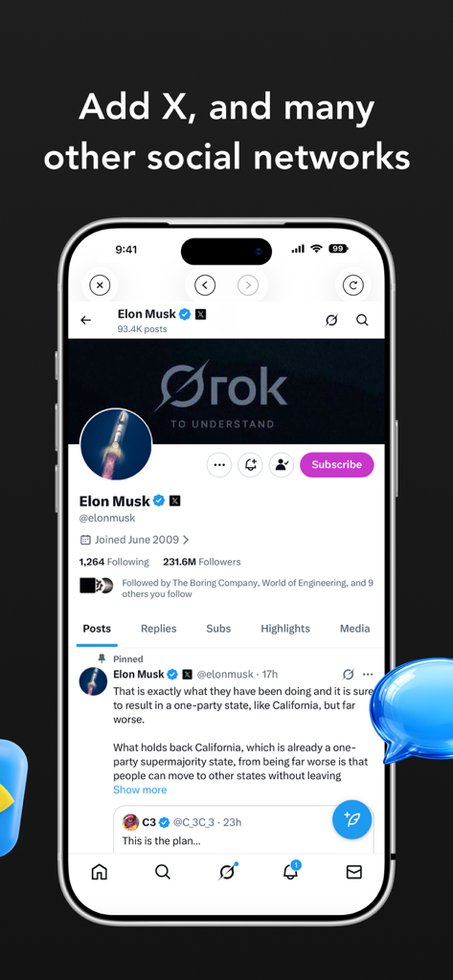Screen dimensions: 453x980
Task: Expand the pinned post with Show more
Action: (140, 790)
